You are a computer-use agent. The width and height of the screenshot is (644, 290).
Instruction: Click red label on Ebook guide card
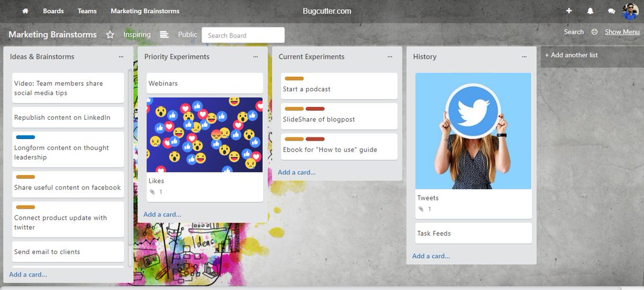(315, 139)
